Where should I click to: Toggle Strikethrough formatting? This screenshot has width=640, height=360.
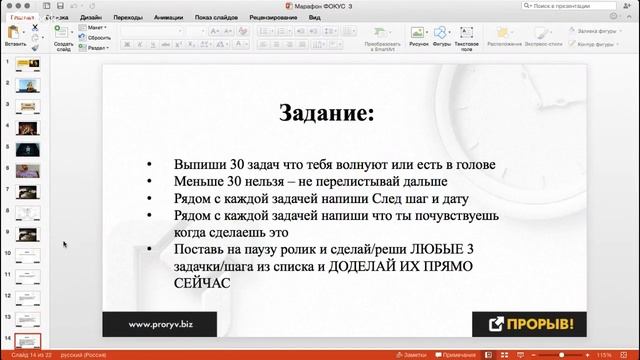click(165, 44)
